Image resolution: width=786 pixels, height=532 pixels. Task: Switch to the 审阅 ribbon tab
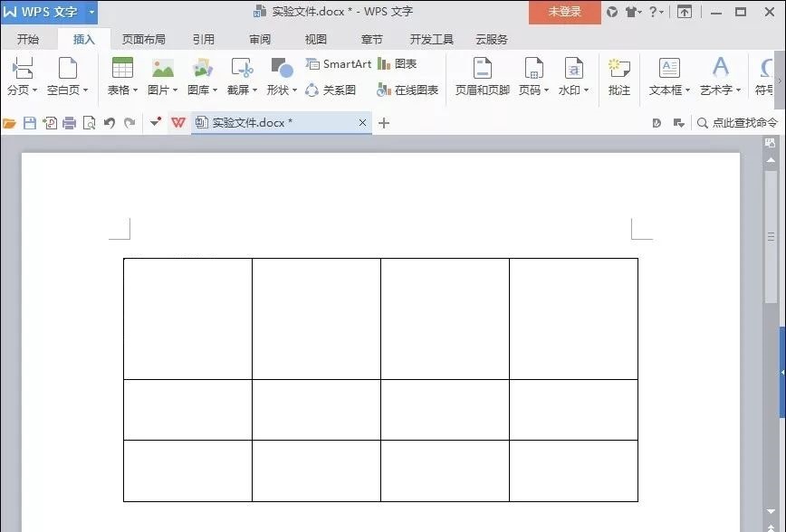coord(260,39)
